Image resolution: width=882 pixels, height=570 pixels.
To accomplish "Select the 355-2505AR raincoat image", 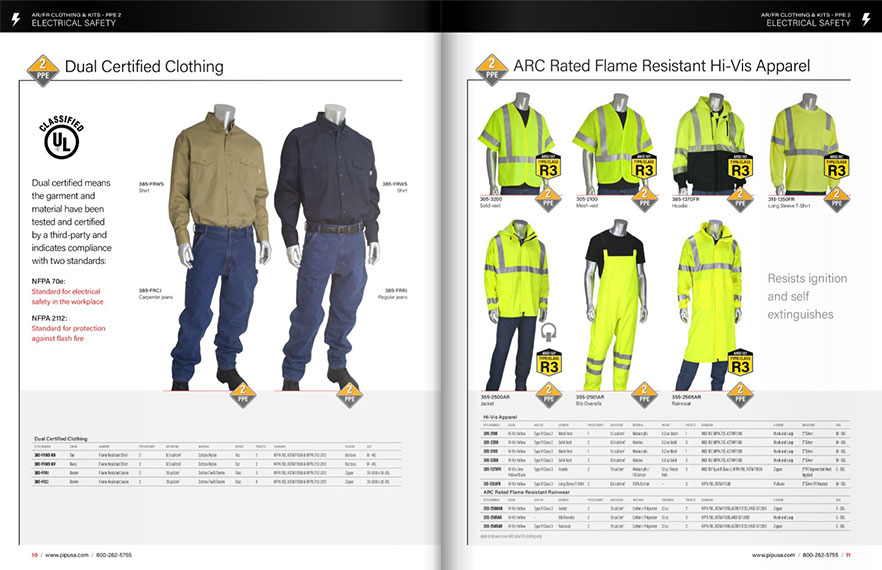I will (x=708, y=305).
